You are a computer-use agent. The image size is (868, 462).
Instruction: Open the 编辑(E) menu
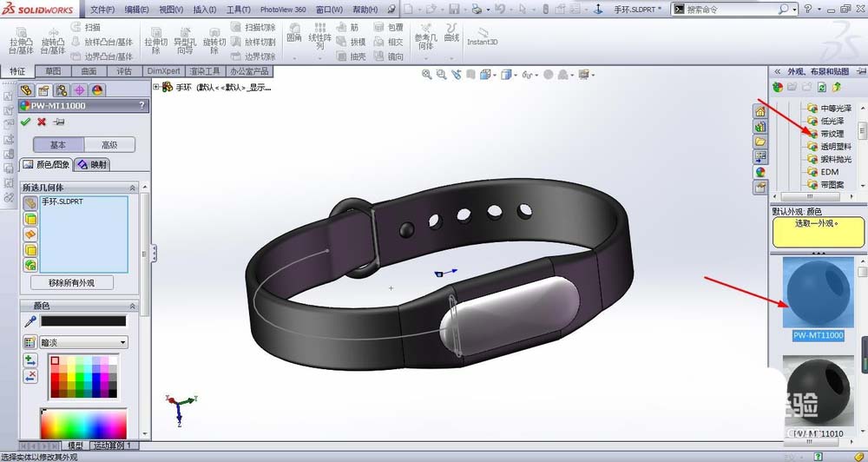(x=137, y=10)
